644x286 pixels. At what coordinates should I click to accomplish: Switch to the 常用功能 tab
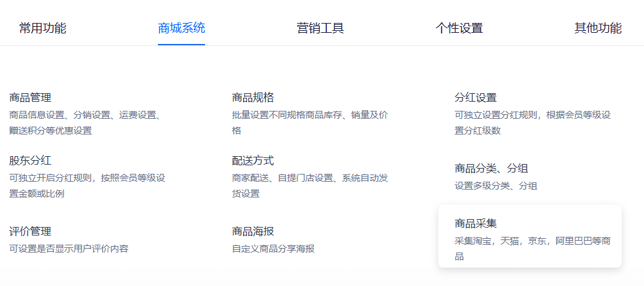43,28
